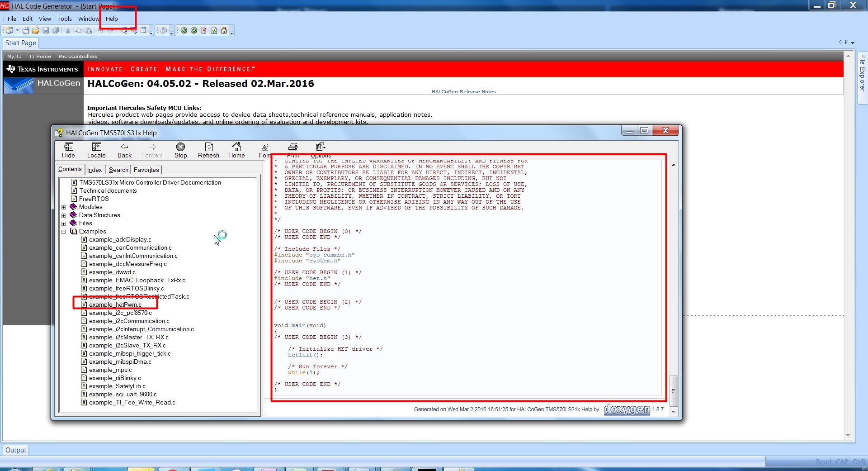Viewport: 868px width, 471px height.
Task: Click the Copy toolbar icon
Action: point(78,30)
